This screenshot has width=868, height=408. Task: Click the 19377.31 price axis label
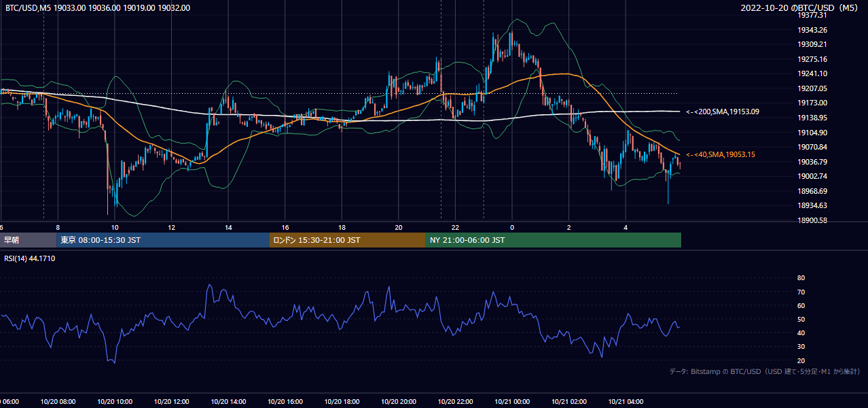tap(812, 15)
